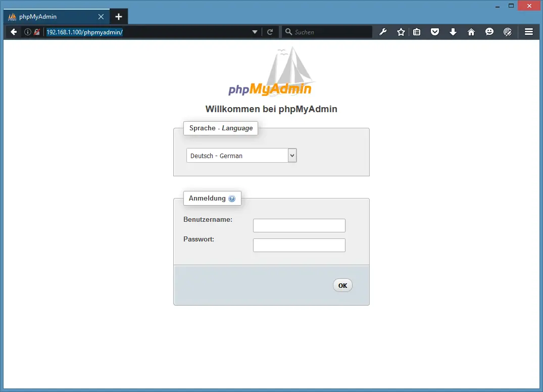Minimize the browser window
The width and height of the screenshot is (543, 392).
498,6
